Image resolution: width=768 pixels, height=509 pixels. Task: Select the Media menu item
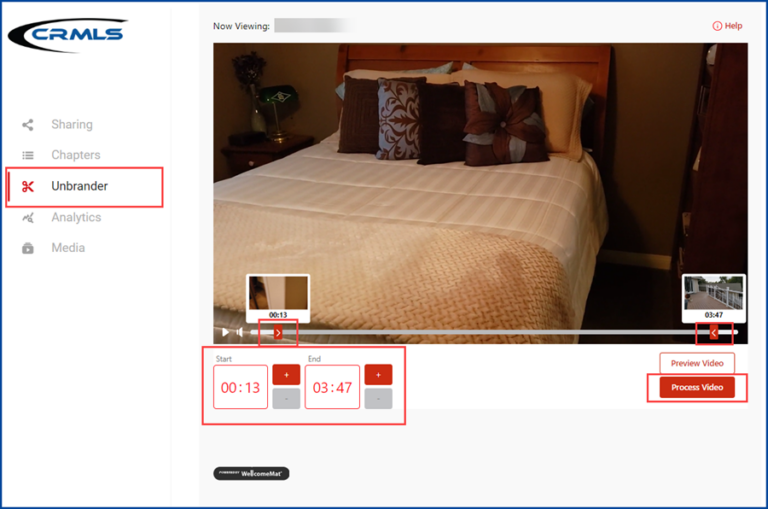point(68,248)
